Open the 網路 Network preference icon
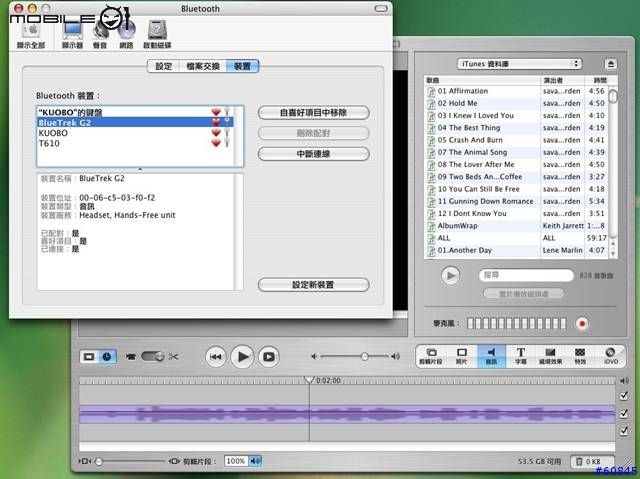 126,36
